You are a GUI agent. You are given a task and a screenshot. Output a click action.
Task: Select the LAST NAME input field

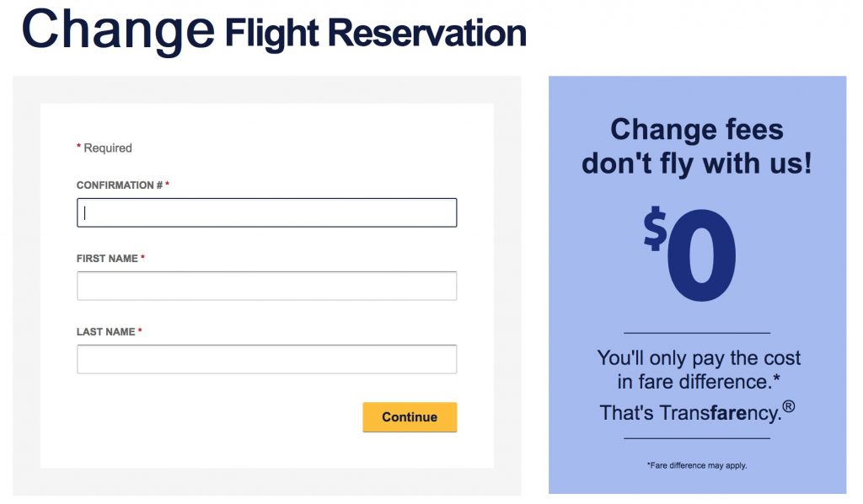[x=266, y=358]
